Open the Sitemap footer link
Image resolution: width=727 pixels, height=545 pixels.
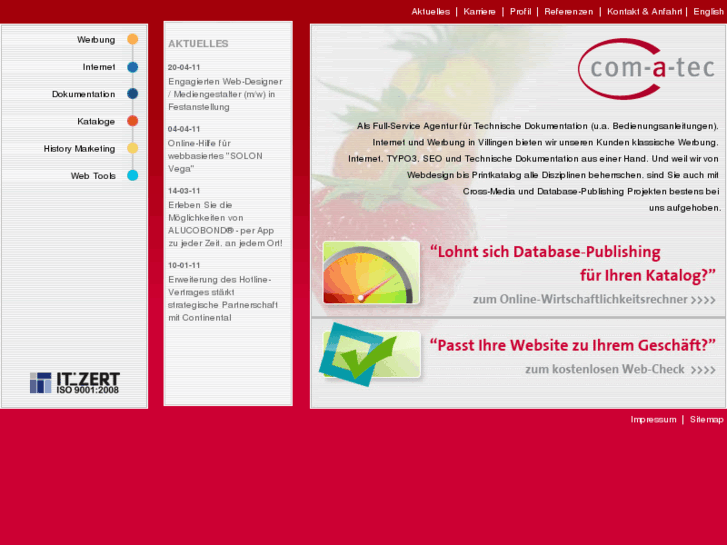tap(706, 419)
